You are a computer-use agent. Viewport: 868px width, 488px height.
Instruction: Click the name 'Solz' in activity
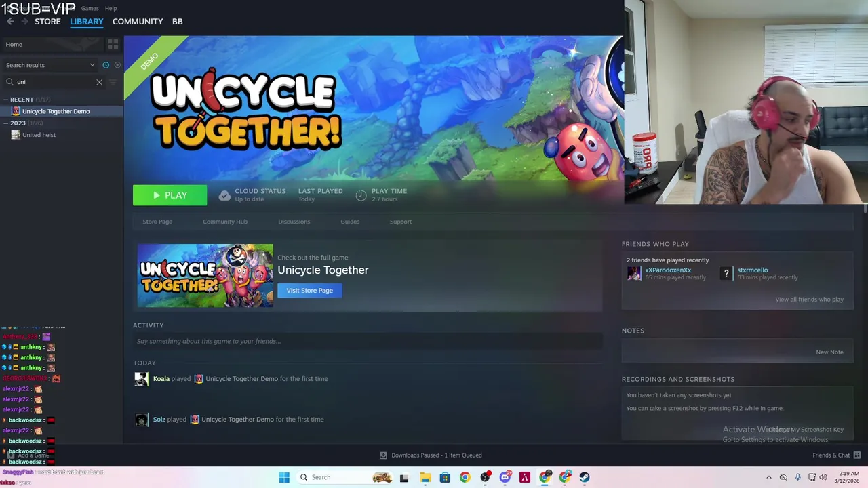coord(159,420)
